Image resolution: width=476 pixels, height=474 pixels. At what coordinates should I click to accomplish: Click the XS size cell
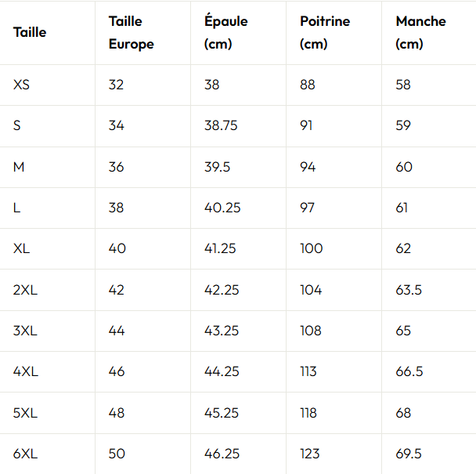21,85
